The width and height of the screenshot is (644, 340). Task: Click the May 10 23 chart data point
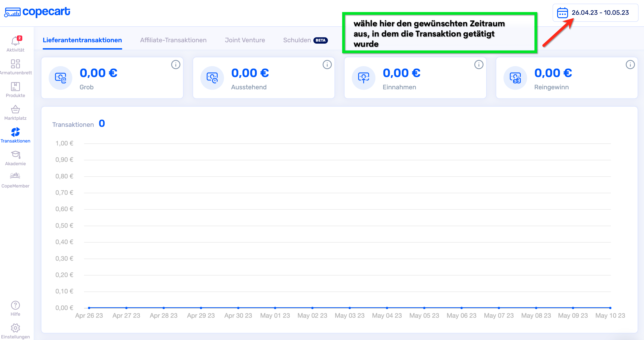[x=610, y=308]
